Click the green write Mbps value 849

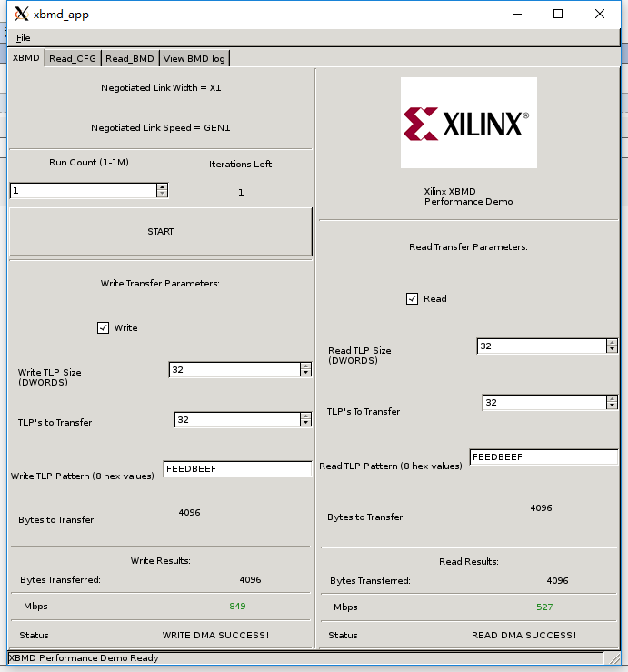(237, 606)
